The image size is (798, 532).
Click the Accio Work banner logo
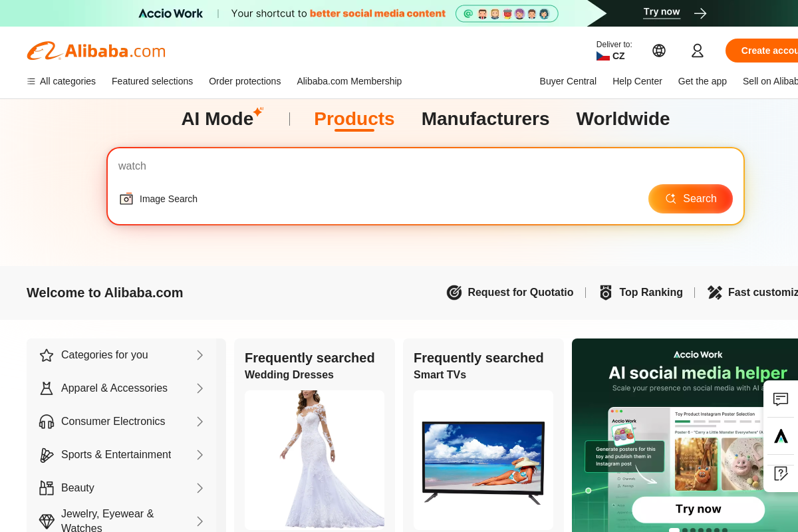click(170, 13)
